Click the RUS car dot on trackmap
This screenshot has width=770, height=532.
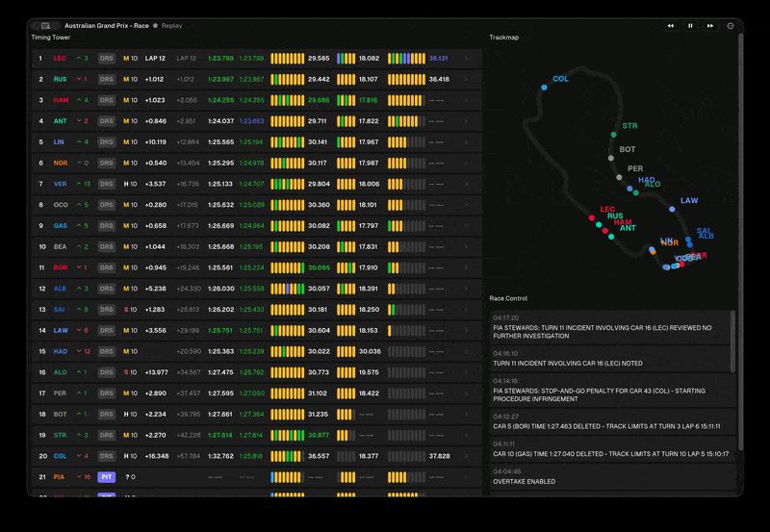click(599, 225)
